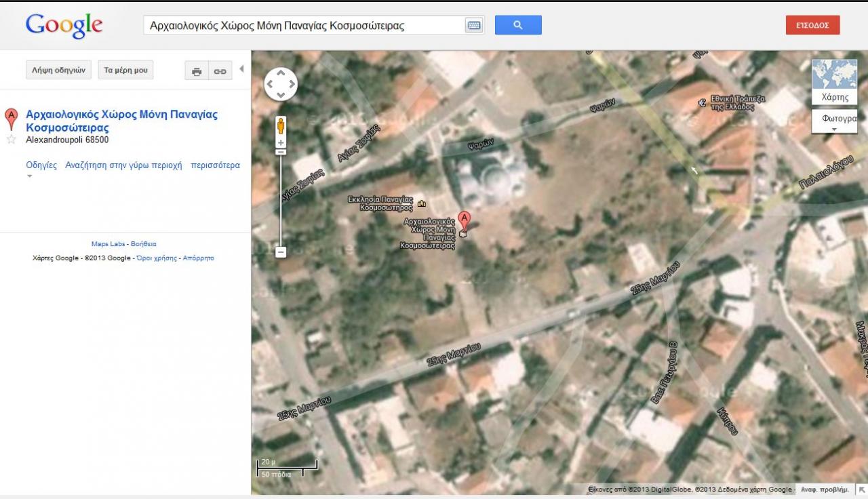Screen dimensions: 868x499
Task: Expand the περισσότερα options
Action: 215,165
